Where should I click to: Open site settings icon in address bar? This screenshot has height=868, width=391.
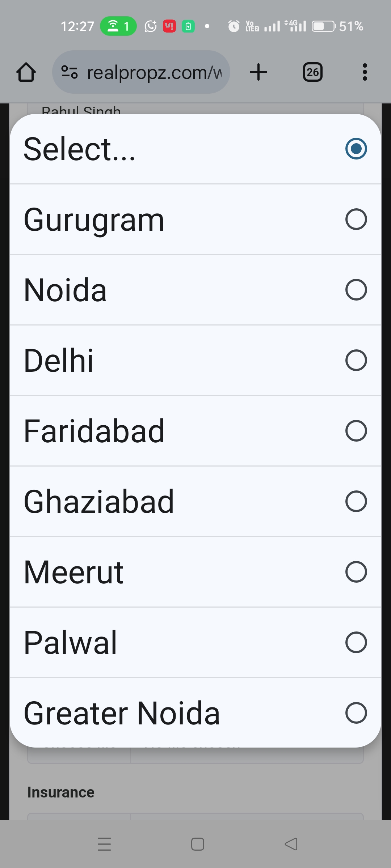[x=69, y=72]
